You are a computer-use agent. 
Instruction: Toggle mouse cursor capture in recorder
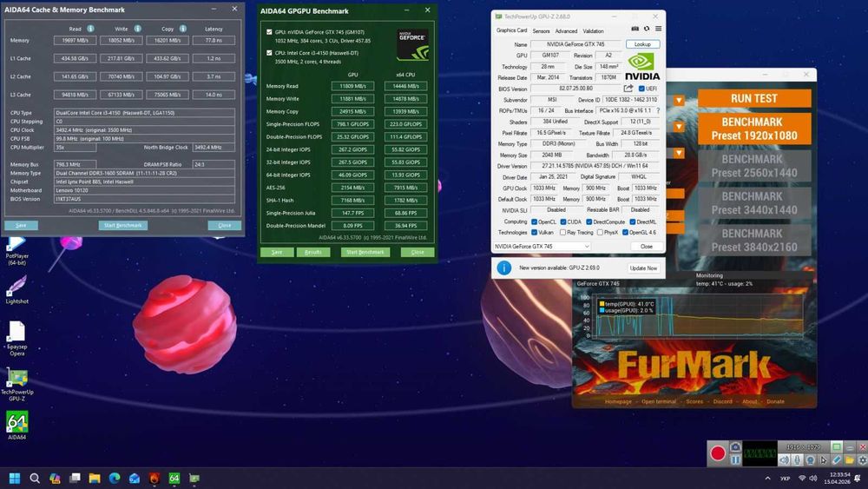click(x=824, y=460)
